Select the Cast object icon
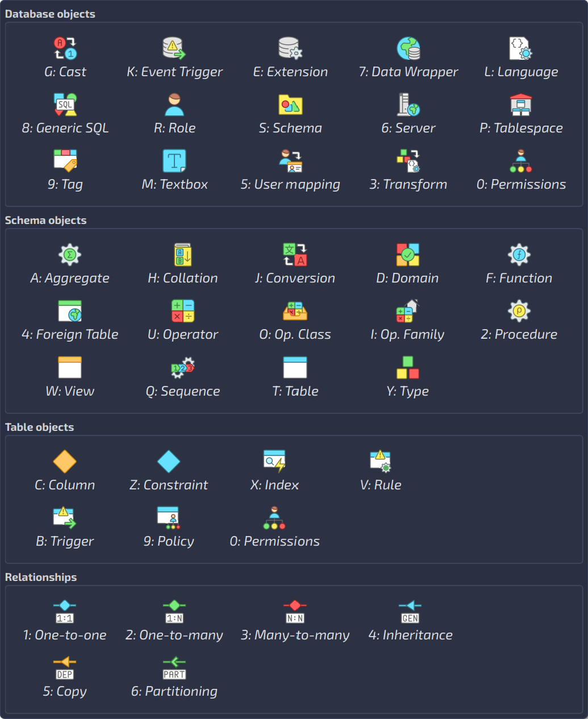The width and height of the screenshot is (588, 719). 65,48
